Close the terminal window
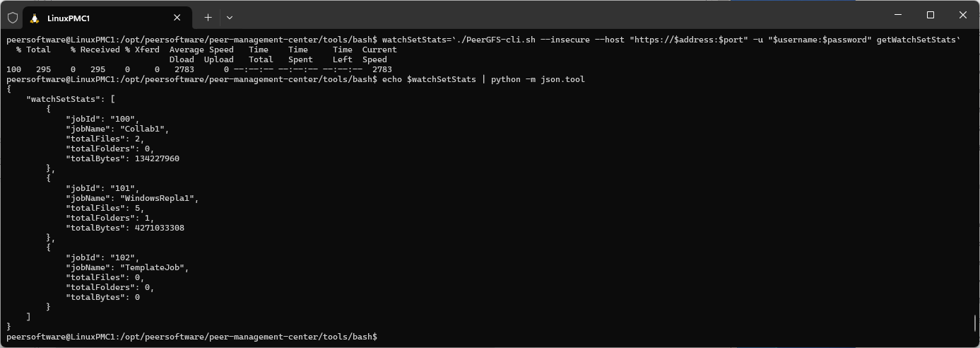The width and height of the screenshot is (980, 348). (x=962, y=15)
